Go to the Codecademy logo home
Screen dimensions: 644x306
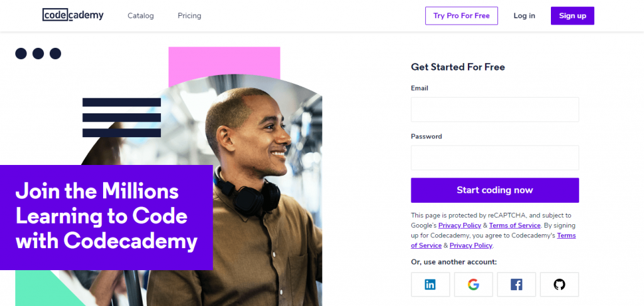point(73,15)
